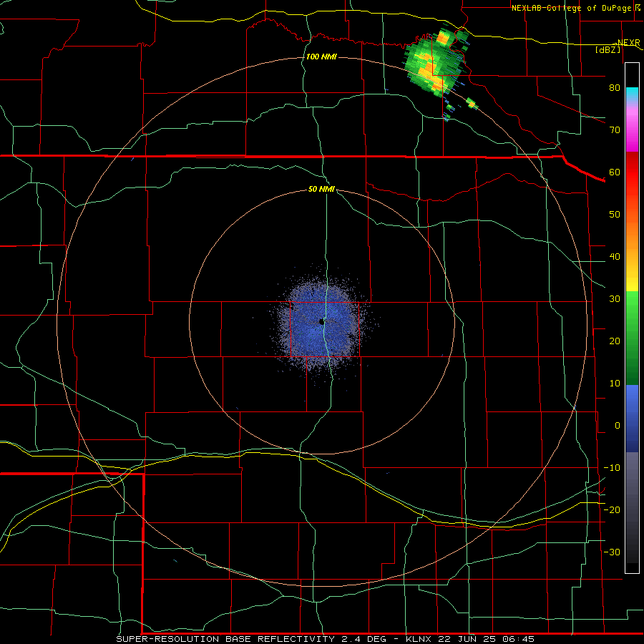Click the 10 value on the dBZ scale
This screenshot has height=644, width=644.
tap(615, 384)
